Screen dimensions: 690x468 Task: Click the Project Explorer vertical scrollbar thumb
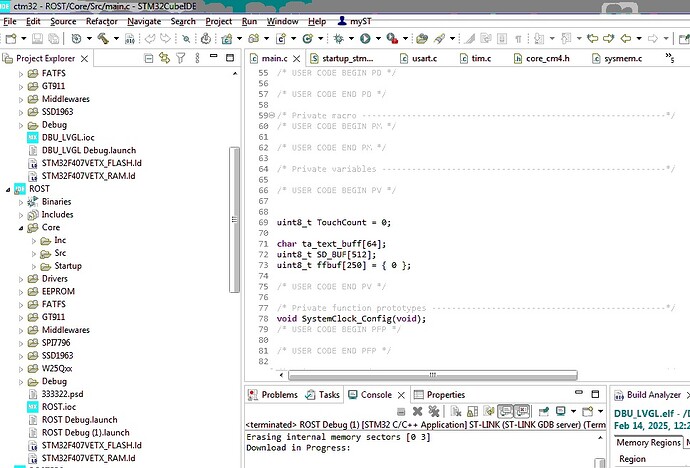[x=234, y=219]
